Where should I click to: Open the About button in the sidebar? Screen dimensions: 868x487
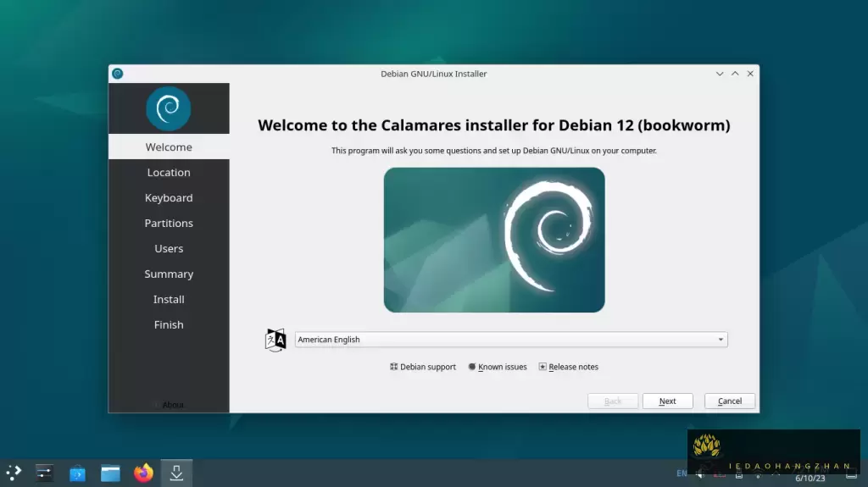click(x=169, y=405)
